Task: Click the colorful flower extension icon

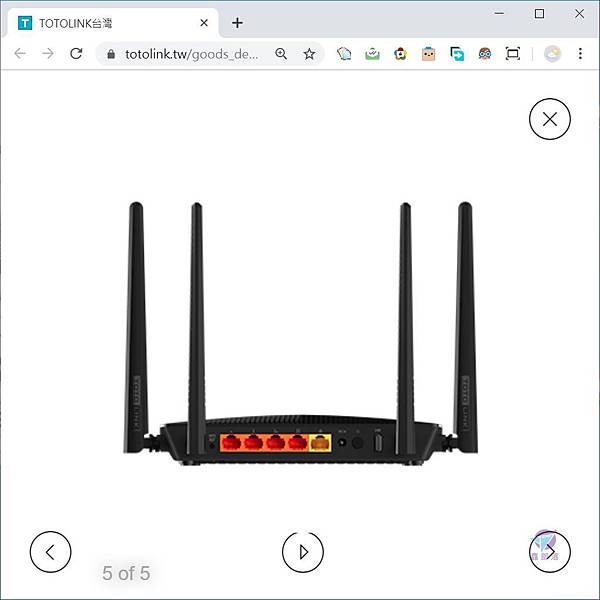Action: pyautogui.click(x=400, y=54)
